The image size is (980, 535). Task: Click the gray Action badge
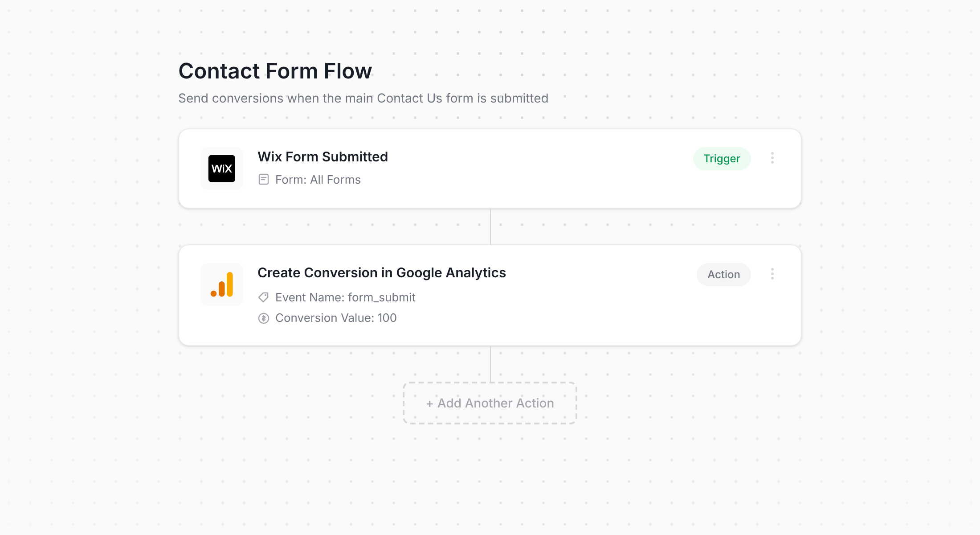pyautogui.click(x=723, y=274)
